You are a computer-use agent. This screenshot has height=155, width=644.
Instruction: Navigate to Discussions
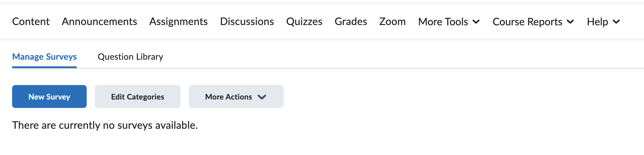point(247,22)
